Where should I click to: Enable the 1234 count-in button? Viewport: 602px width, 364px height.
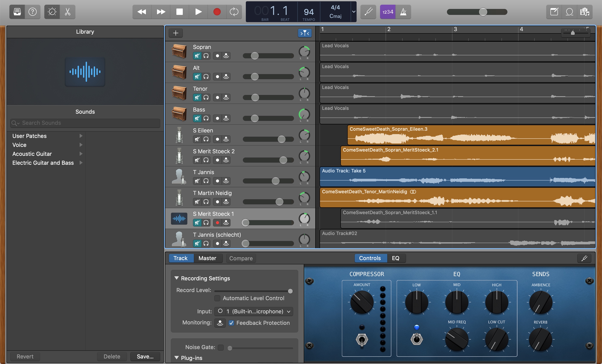[x=388, y=12]
